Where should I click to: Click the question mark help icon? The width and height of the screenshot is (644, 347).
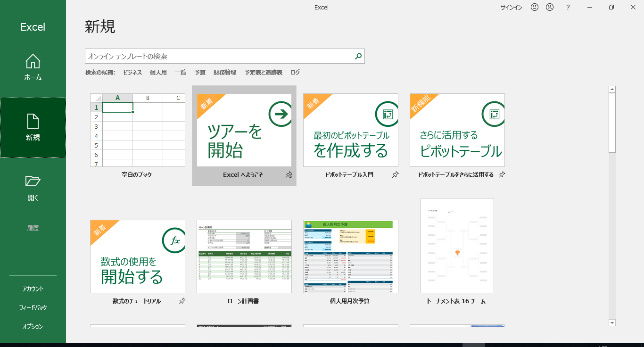point(568,7)
